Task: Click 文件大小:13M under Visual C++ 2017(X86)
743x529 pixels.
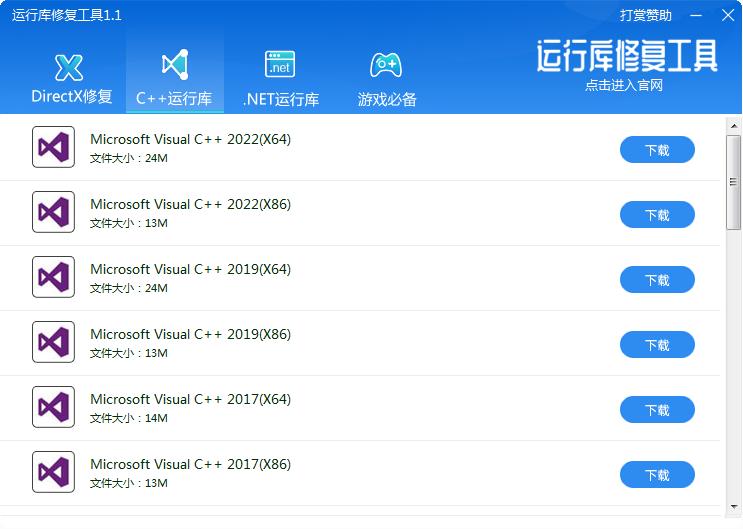Action: click(129, 483)
